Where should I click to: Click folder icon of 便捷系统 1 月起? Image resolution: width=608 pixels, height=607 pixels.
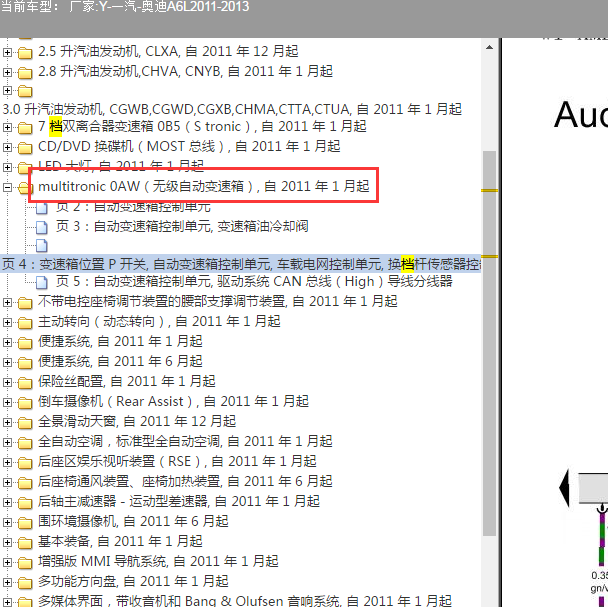(x=25, y=343)
